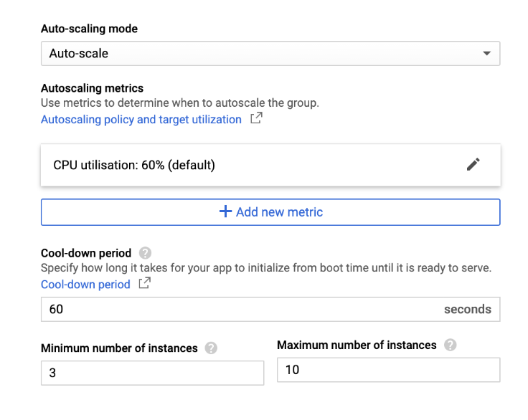Viewport: 528px width, 420px height.
Task: Focus the Maximum number of instances field
Action: 387,371
